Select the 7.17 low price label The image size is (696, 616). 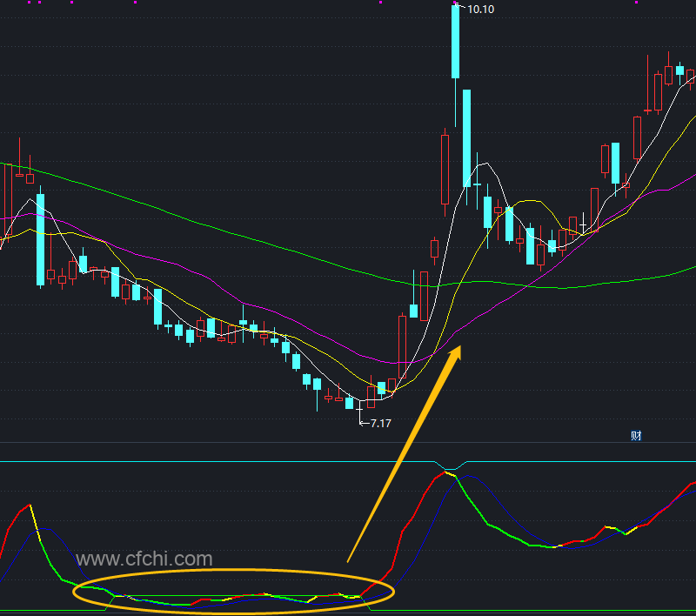point(381,424)
